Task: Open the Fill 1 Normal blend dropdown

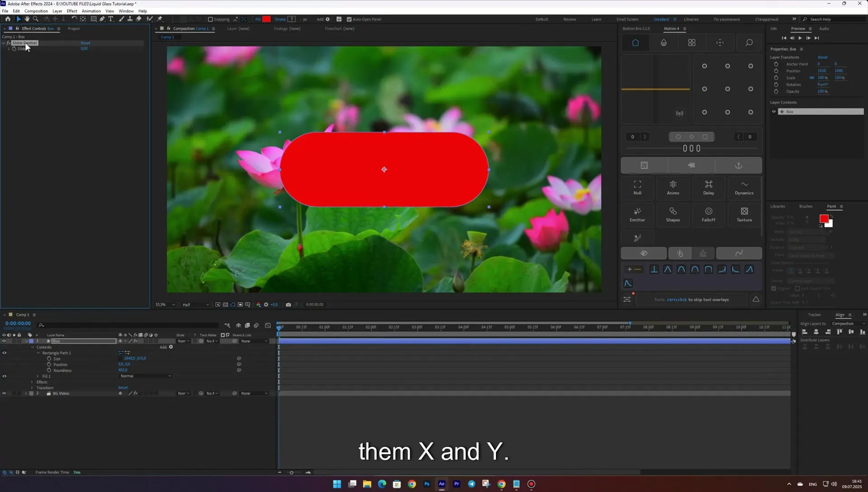Action: 146,376
